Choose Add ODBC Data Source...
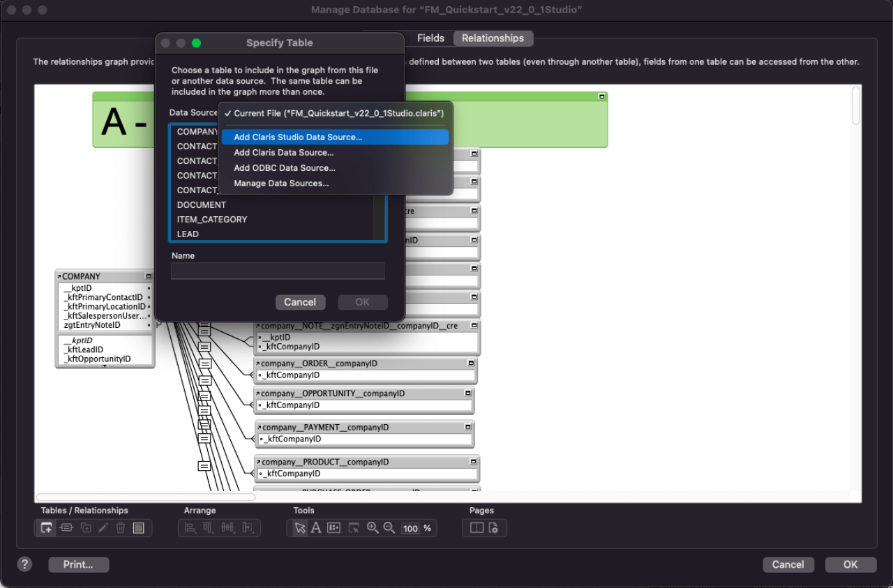The width and height of the screenshot is (893, 588). 335,168
